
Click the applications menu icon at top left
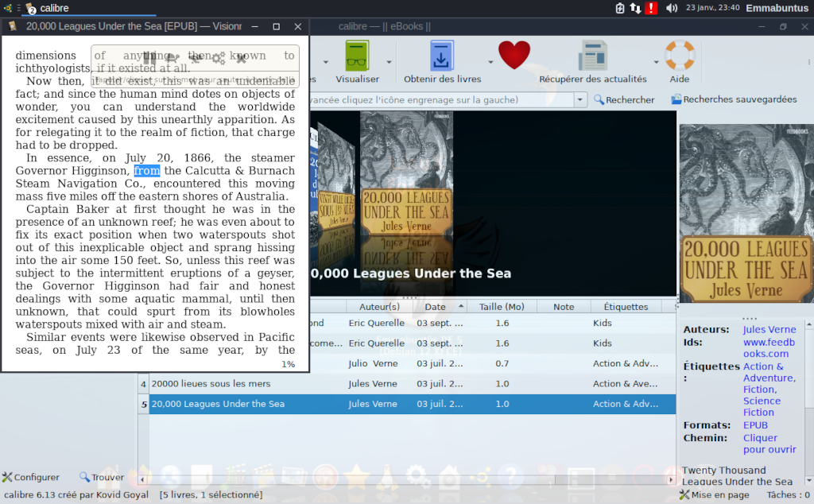click(7, 8)
